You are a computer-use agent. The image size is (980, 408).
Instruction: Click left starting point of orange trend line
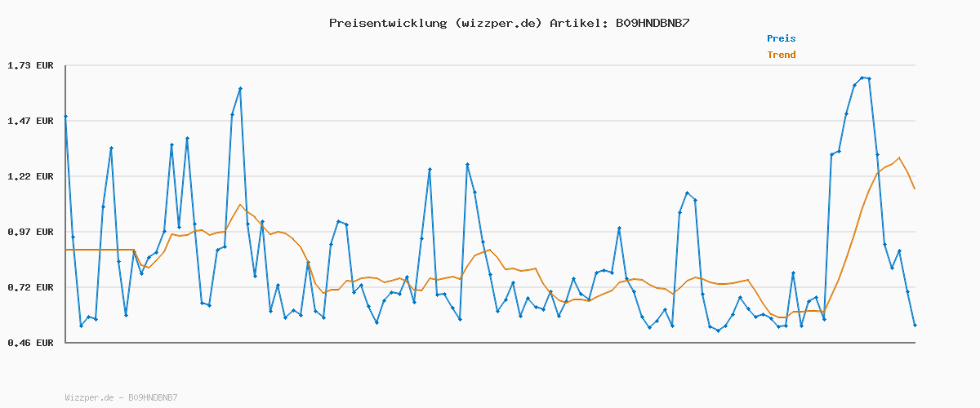66,250
